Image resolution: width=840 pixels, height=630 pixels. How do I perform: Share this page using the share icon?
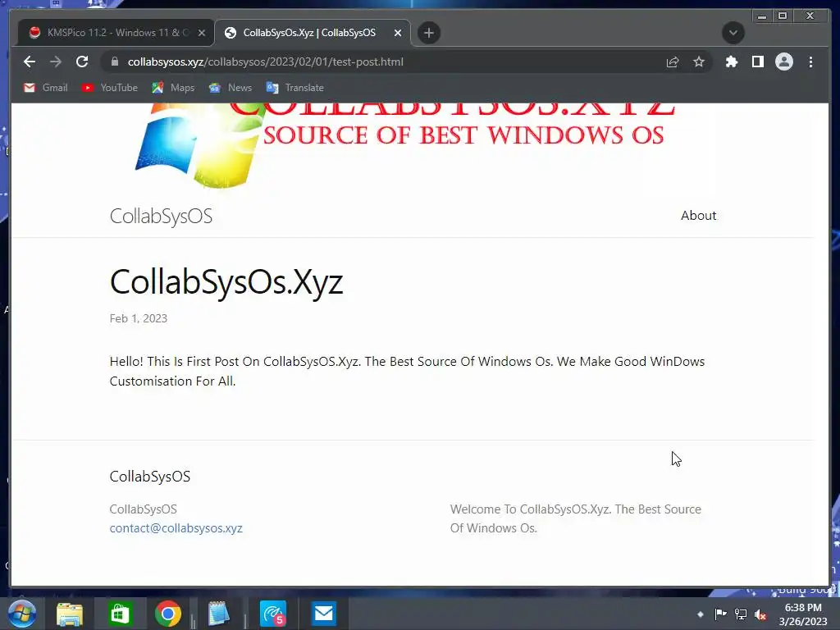(x=673, y=62)
